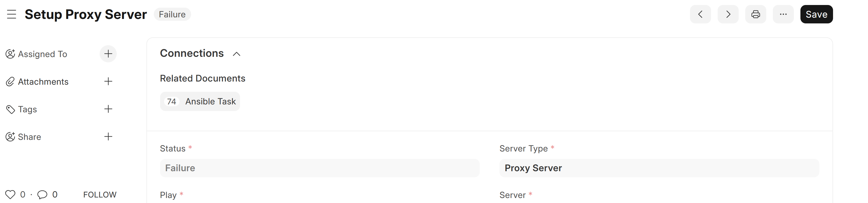This screenshot has width=868, height=203.
Task: Like the document with heart icon
Action: pos(10,195)
